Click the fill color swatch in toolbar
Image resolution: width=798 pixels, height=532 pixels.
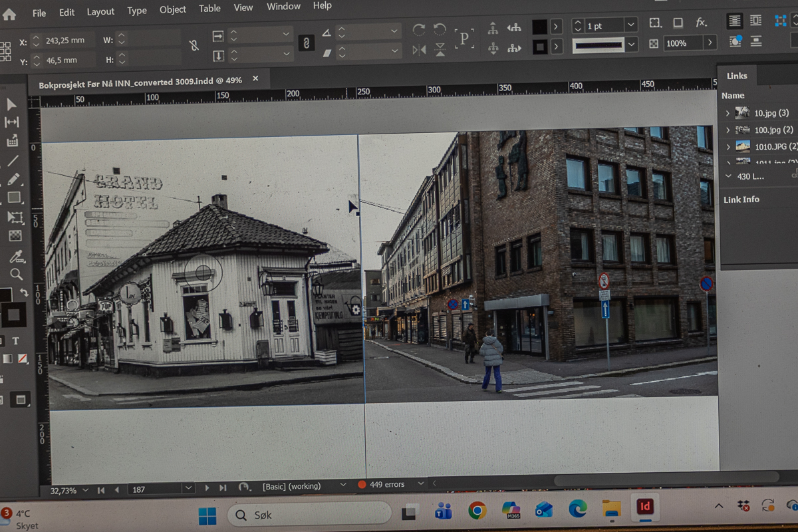[5, 295]
